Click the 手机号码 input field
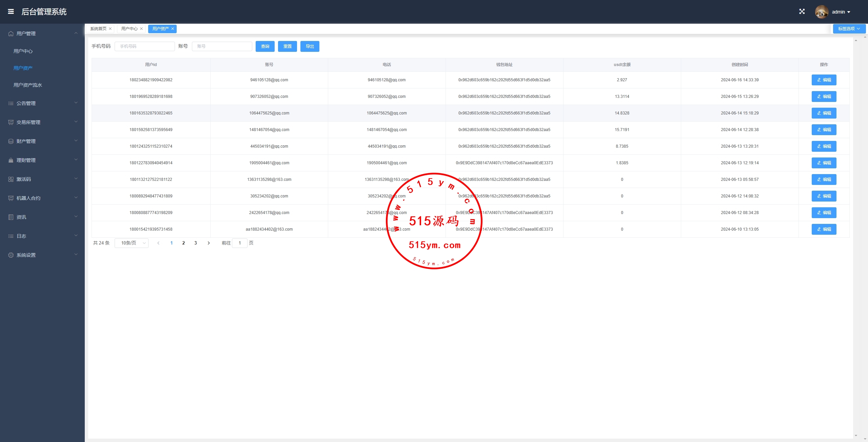Screen dimensions: 868x442 [x=145, y=46]
